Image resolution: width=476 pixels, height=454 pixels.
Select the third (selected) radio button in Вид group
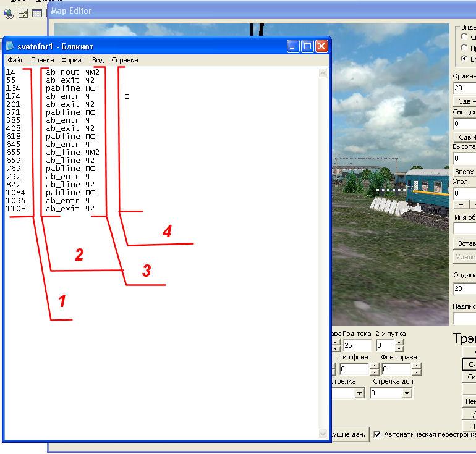(464, 59)
